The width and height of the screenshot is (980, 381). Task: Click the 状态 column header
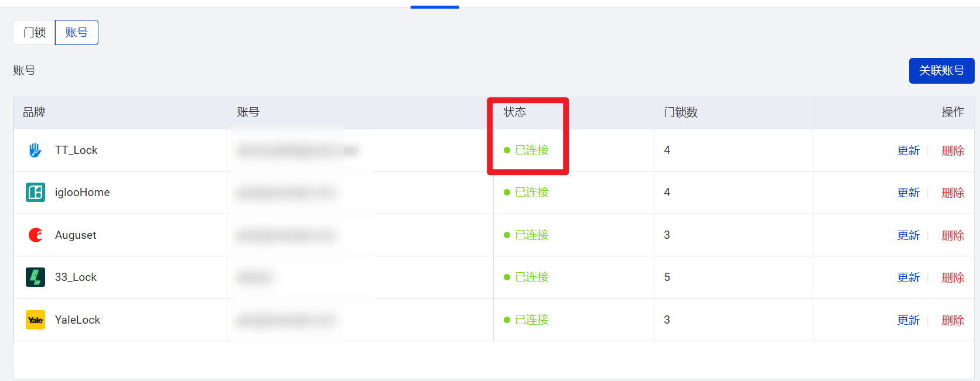pyautogui.click(x=515, y=112)
